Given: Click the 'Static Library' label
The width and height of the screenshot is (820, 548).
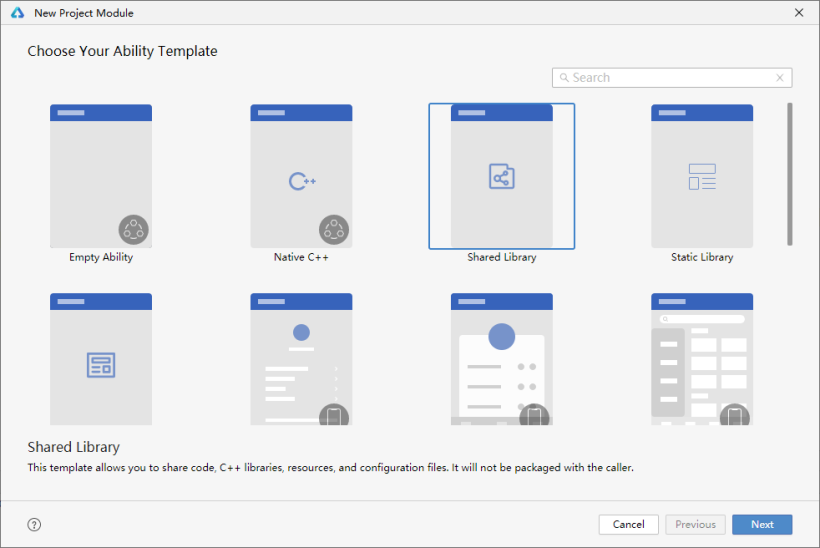Looking at the screenshot, I should 702,257.
